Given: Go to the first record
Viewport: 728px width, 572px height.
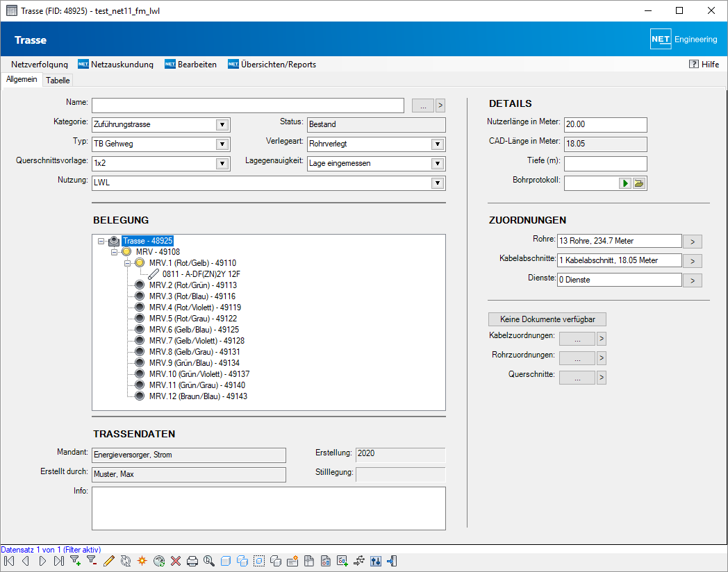Looking at the screenshot, I should pos(9,562).
